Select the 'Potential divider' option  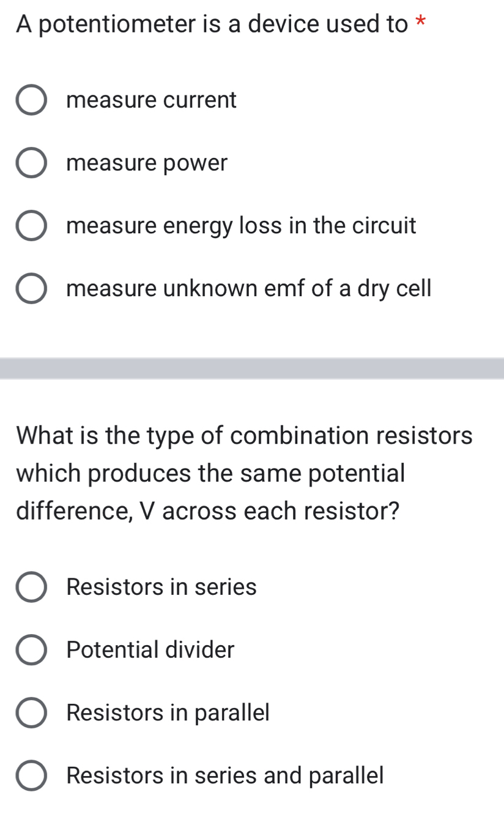point(31,650)
